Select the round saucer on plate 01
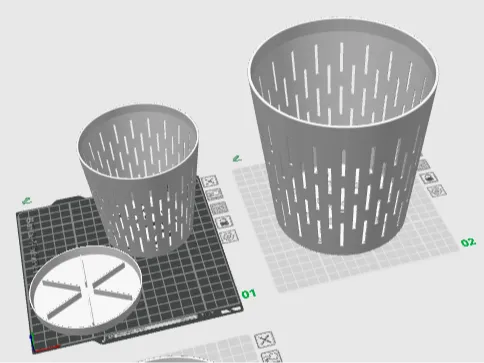The image size is (484, 363). coord(85,290)
